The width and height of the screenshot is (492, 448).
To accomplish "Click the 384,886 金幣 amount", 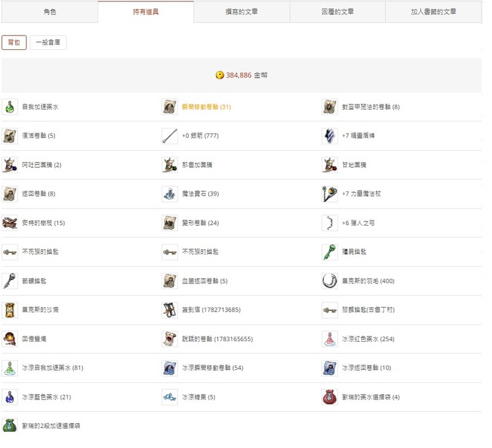I will (x=247, y=75).
